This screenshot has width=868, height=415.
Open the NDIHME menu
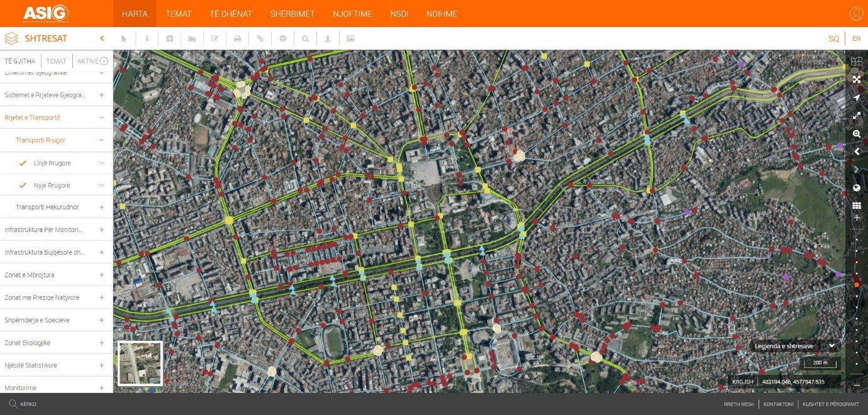(442, 14)
